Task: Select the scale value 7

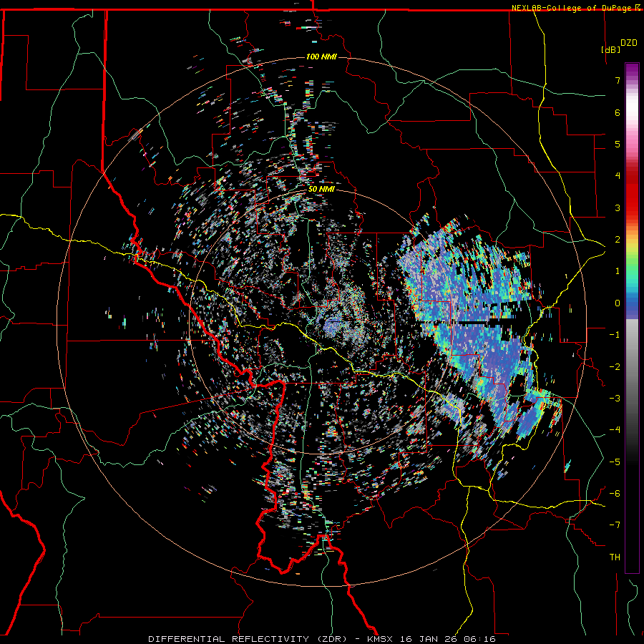Action: tap(618, 80)
